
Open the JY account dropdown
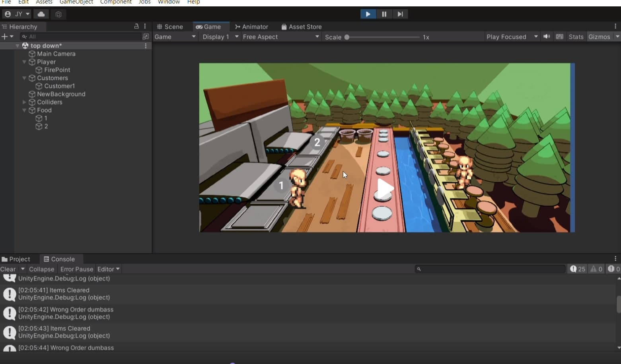17,14
